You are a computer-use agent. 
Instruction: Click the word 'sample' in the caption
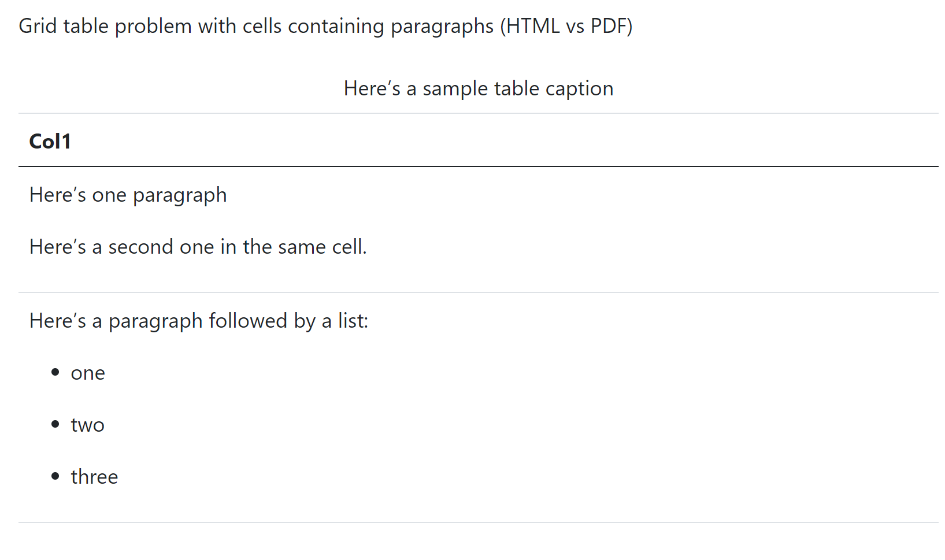(x=455, y=89)
